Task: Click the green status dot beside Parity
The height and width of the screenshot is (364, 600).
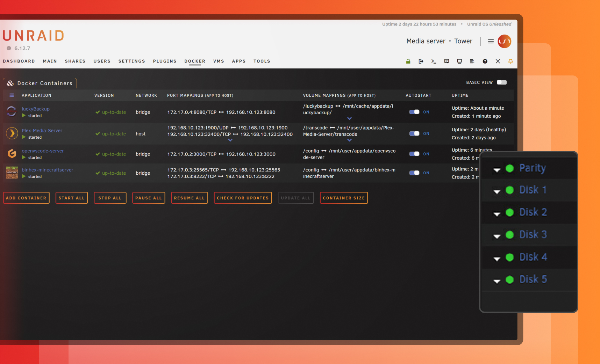Action: click(509, 168)
